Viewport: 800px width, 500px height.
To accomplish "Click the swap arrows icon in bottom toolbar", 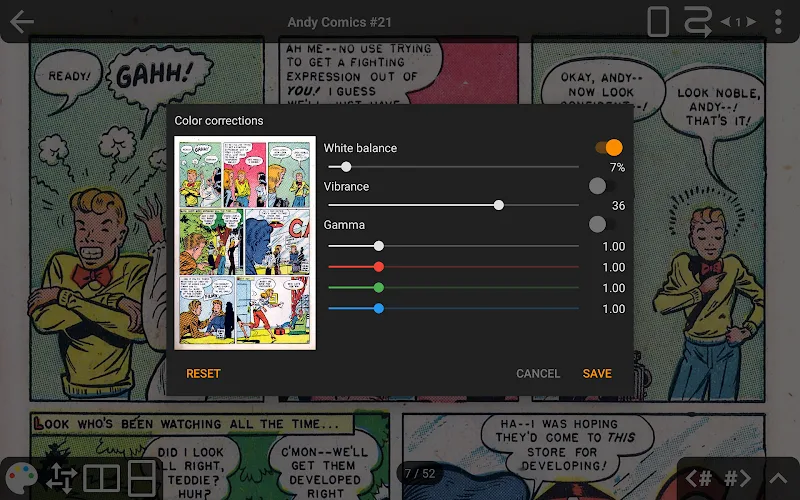I will (61, 478).
